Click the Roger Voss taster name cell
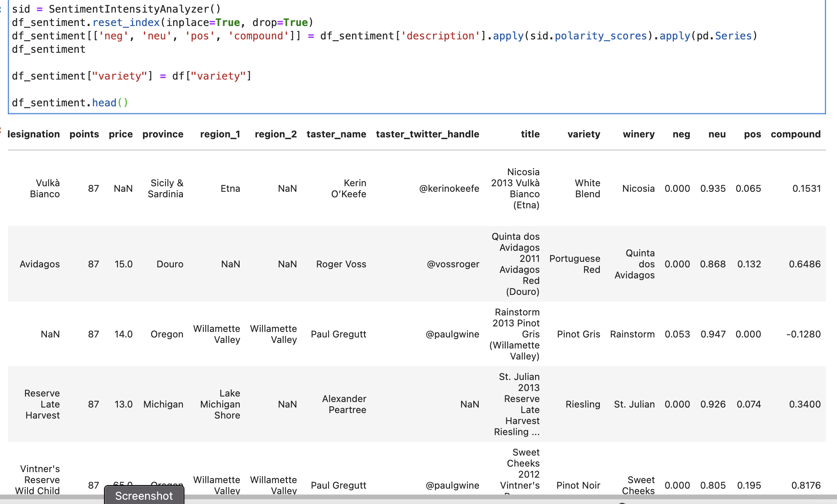 point(340,264)
